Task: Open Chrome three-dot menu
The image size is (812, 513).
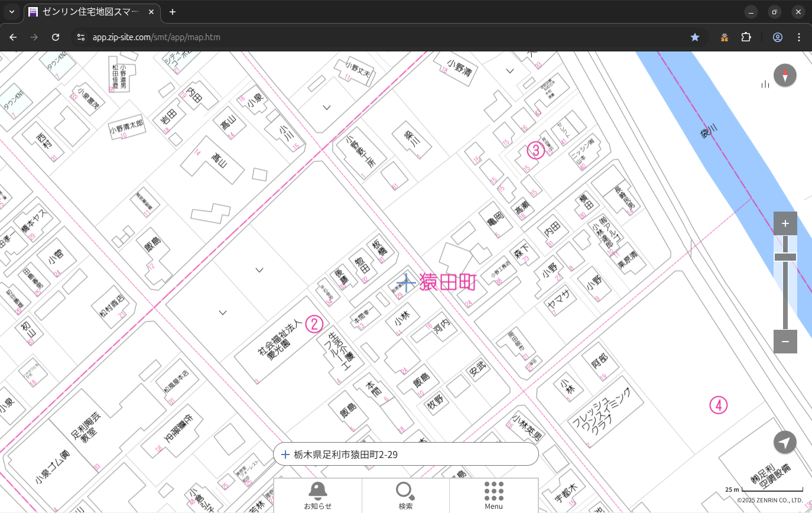Action: [799, 37]
